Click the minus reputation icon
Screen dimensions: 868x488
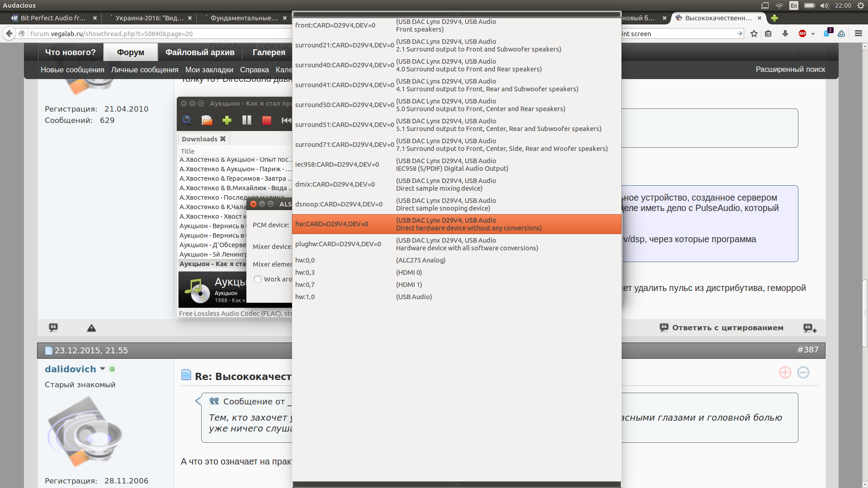[803, 372]
